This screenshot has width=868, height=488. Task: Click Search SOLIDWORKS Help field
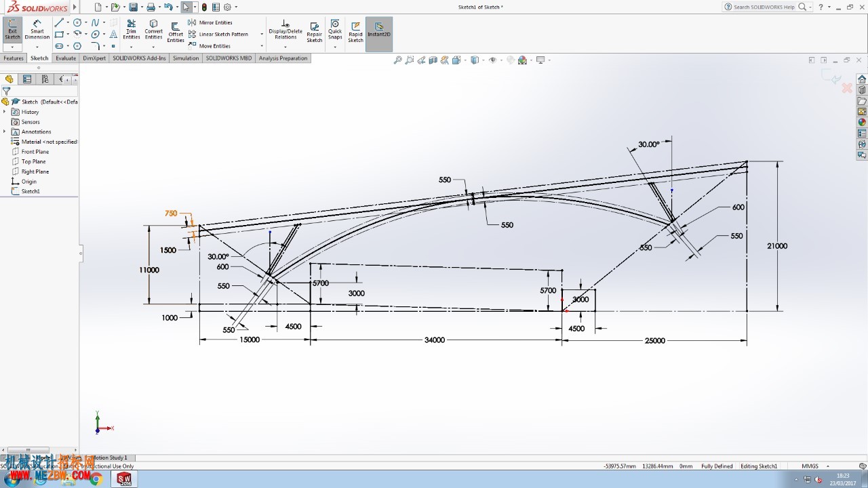point(764,7)
